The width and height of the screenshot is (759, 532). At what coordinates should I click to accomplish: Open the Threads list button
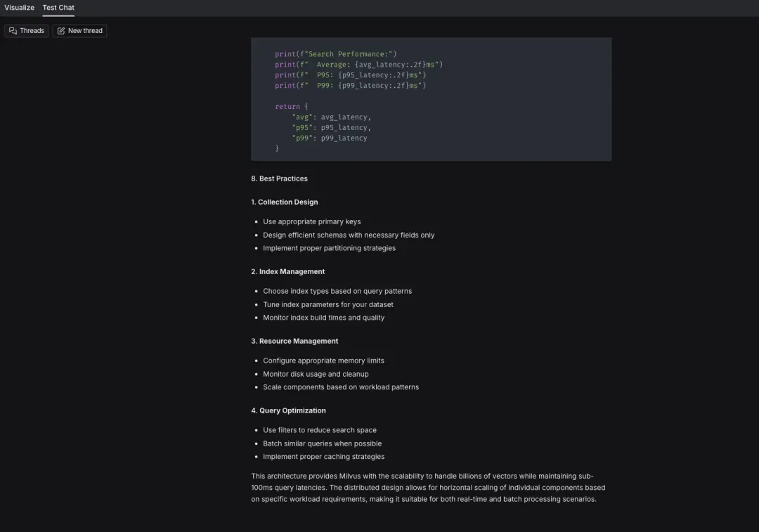27,31
